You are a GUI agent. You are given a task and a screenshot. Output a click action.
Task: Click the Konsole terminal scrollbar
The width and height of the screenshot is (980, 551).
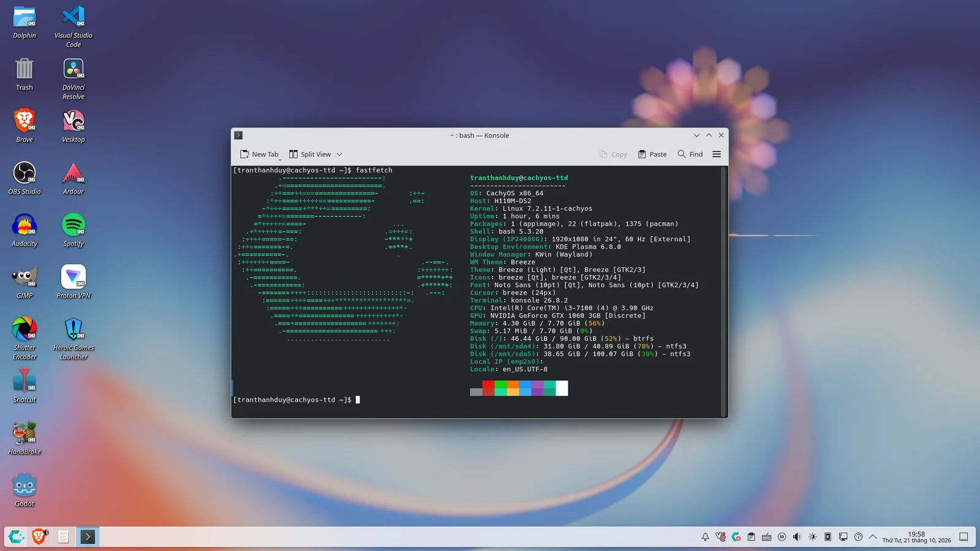(x=723, y=291)
